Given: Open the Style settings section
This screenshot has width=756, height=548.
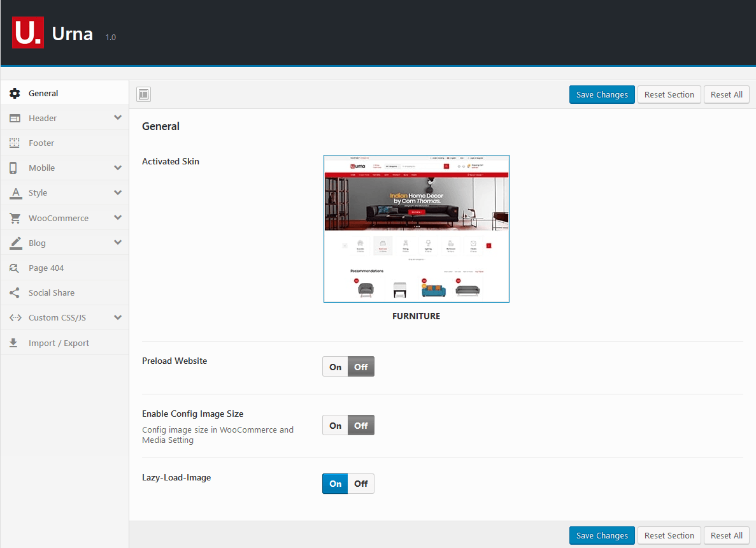Looking at the screenshot, I should pos(64,193).
